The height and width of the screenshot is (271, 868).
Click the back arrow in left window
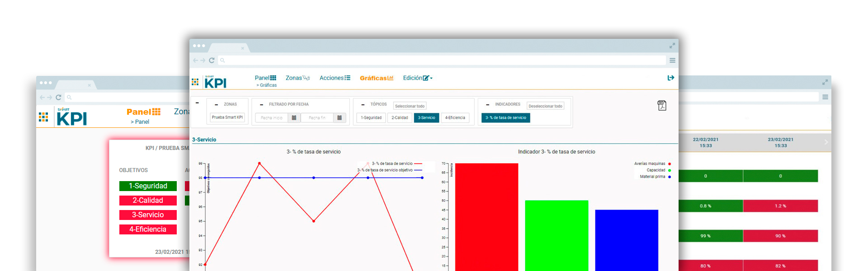tap(42, 97)
